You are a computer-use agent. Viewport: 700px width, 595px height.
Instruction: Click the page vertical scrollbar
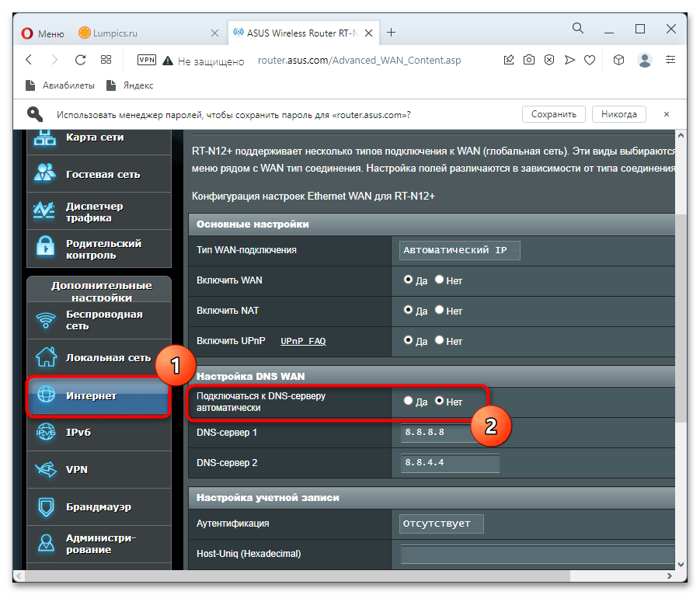tap(679, 311)
